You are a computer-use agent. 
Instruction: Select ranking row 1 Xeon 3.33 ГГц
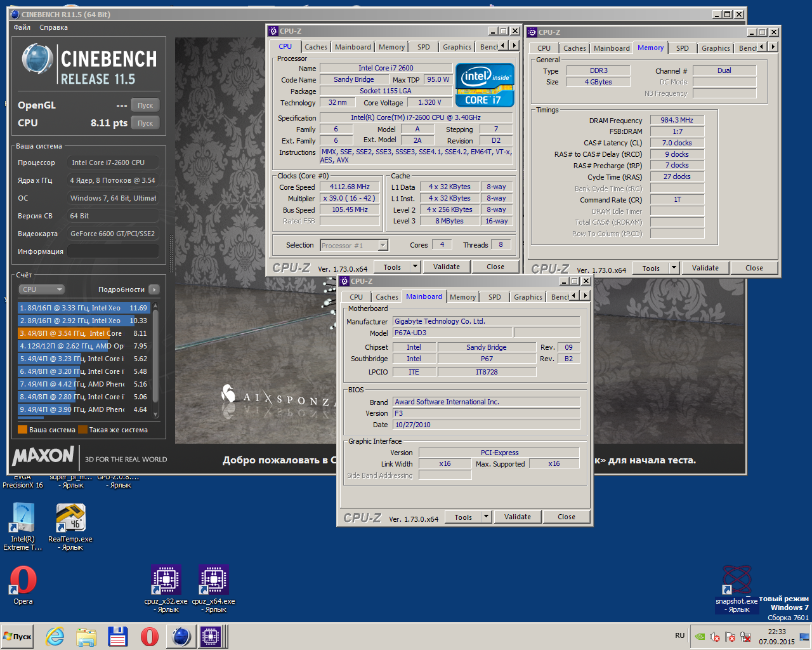pos(84,308)
